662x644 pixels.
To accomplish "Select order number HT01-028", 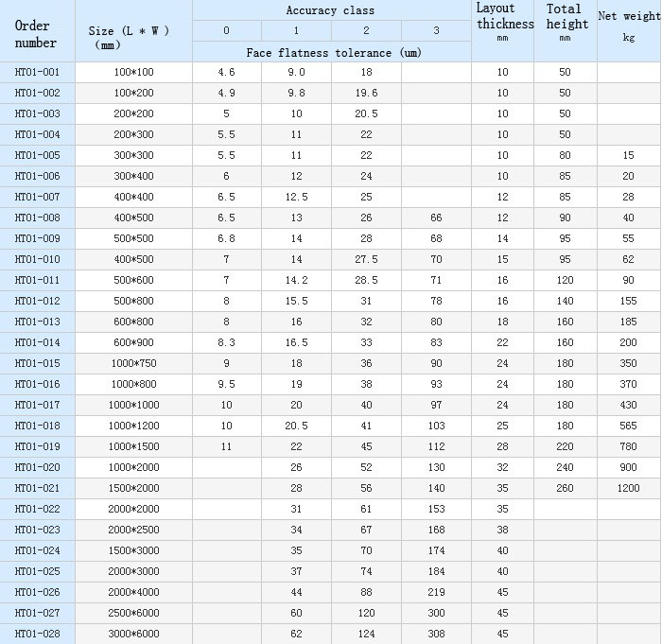I will pyautogui.click(x=37, y=634).
